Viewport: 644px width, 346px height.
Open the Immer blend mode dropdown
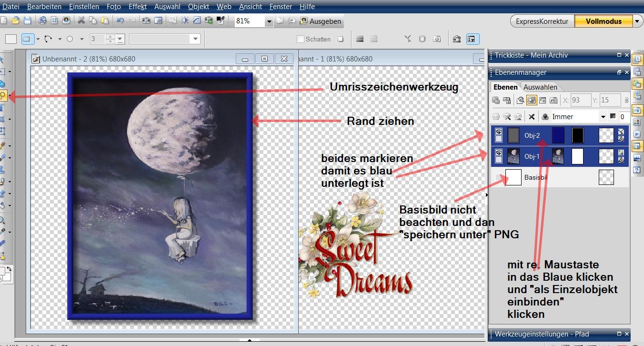(603, 117)
